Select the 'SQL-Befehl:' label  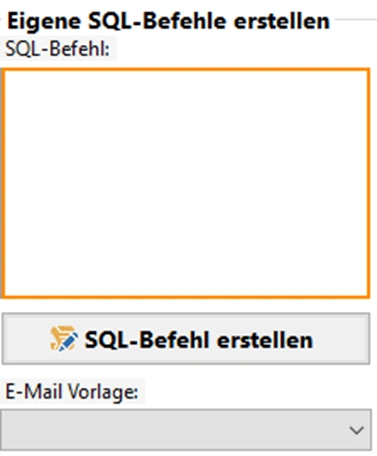click(x=58, y=49)
